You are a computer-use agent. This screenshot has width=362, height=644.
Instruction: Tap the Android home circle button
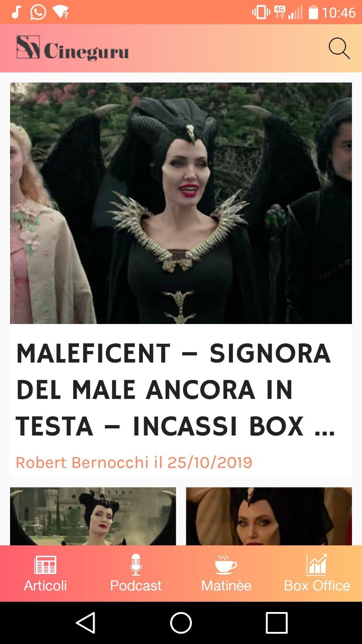[x=181, y=623]
